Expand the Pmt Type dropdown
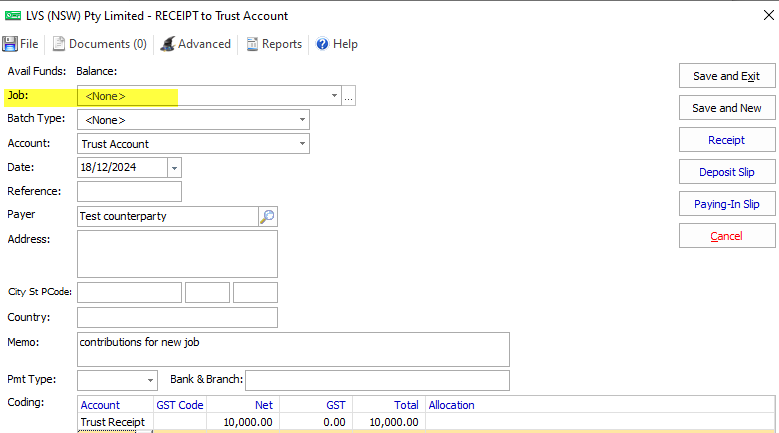Image resolution: width=779 pixels, height=433 pixels. [x=150, y=380]
